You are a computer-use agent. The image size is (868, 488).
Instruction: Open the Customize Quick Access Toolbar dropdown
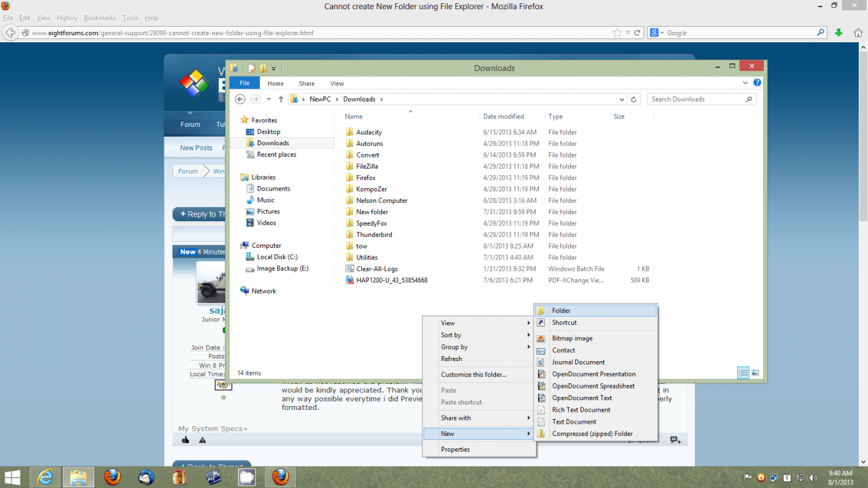click(274, 68)
